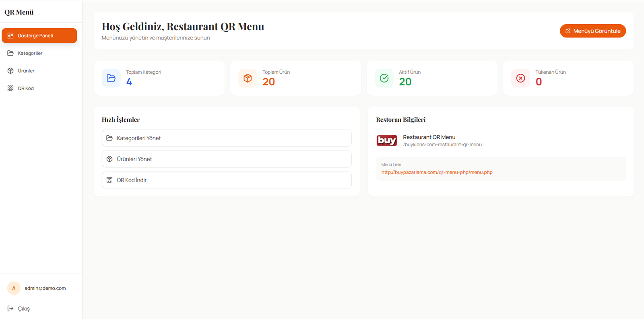The height and width of the screenshot is (319, 644).
Task: Click QR Kod İndir quick action
Action: click(226, 180)
